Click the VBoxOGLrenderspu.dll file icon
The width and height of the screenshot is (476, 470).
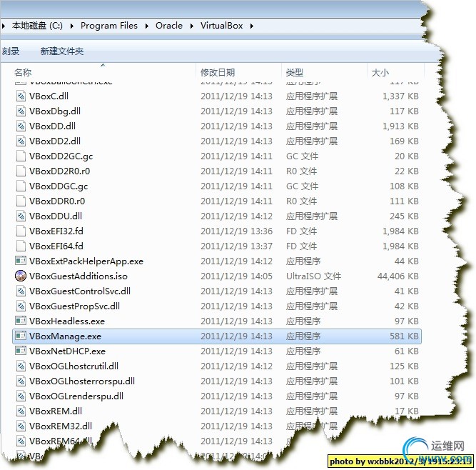pos(21,396)
